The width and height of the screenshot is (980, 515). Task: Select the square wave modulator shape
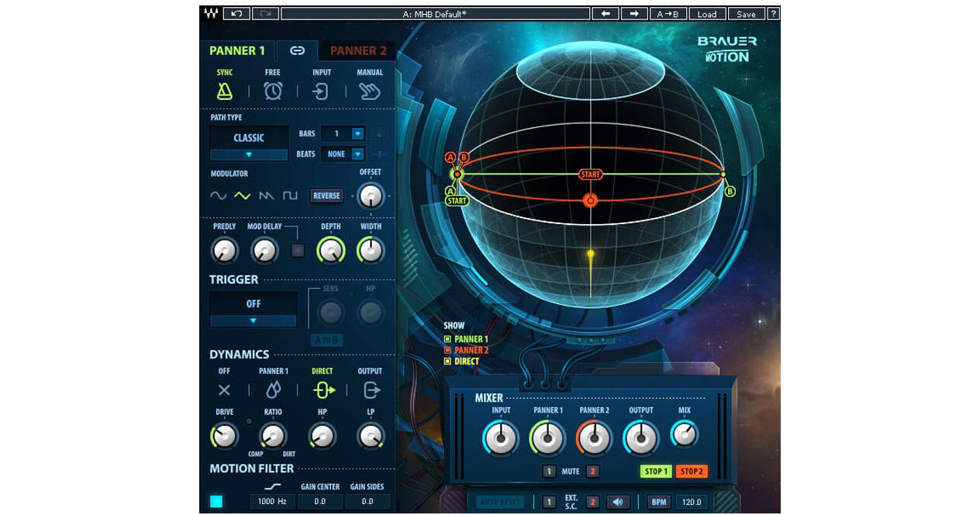(290, 195)
